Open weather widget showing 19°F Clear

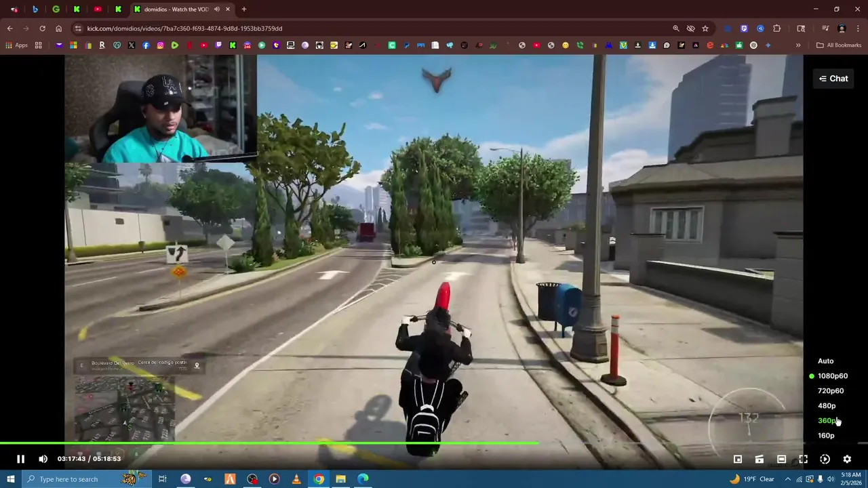click(x=751, y=479)
